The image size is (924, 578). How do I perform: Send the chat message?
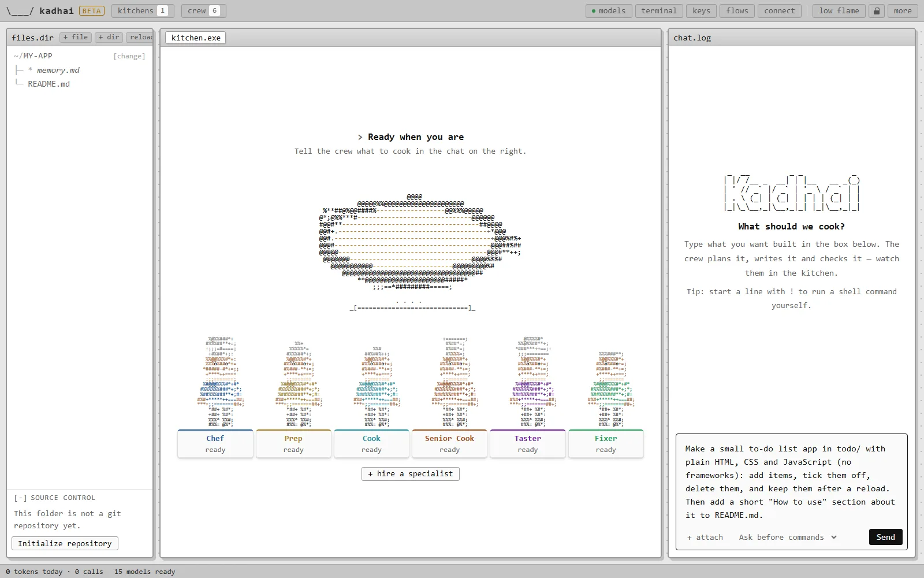point(885,537)
